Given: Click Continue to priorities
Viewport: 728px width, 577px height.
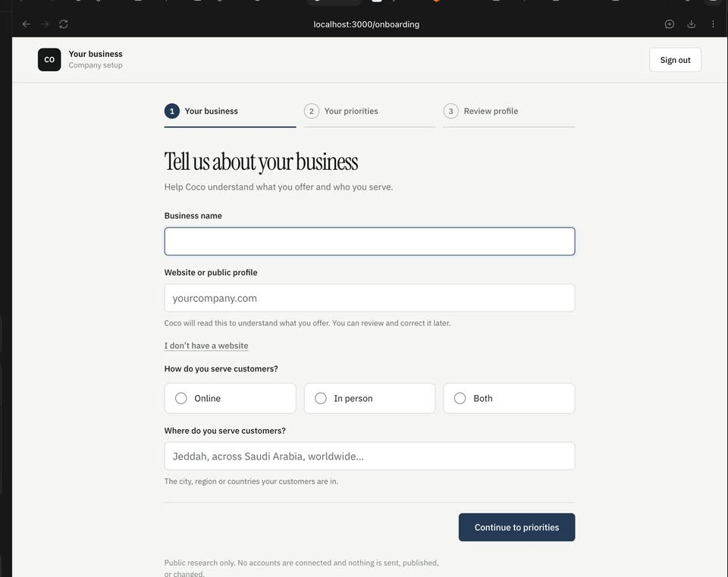Looking at the screenshot, I should coord(516,527).
